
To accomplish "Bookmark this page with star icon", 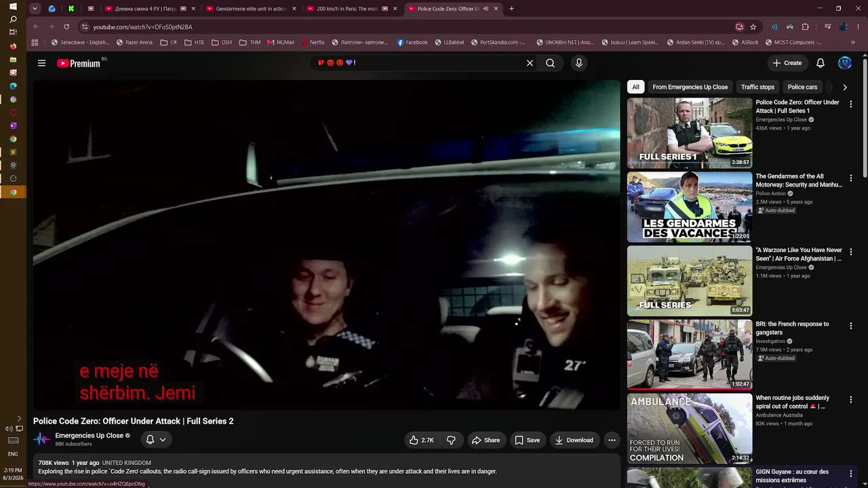I will point(753,27).
